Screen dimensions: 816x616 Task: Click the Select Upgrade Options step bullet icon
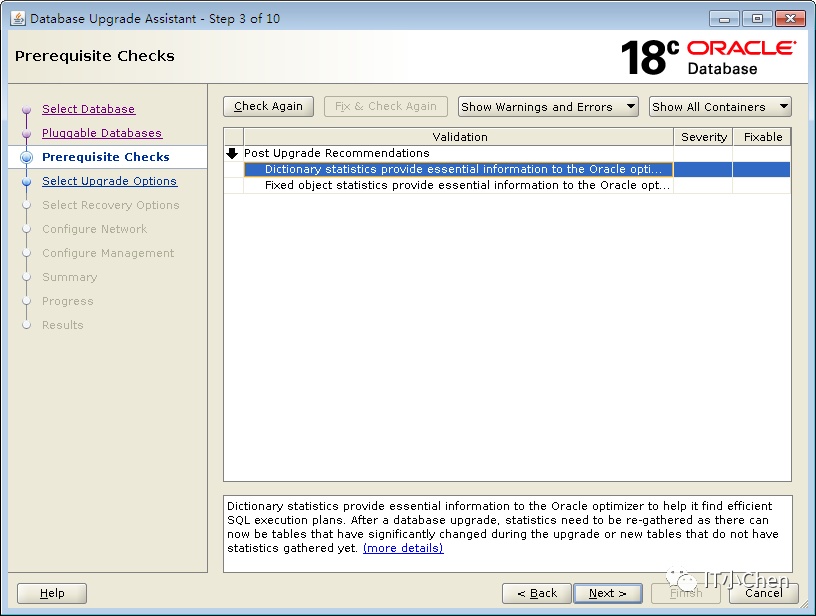point(27,182)
